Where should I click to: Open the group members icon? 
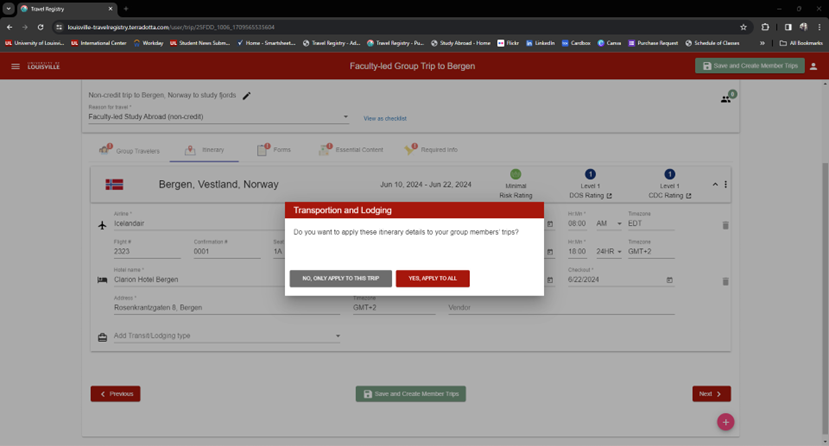click(x=728, y=97)
